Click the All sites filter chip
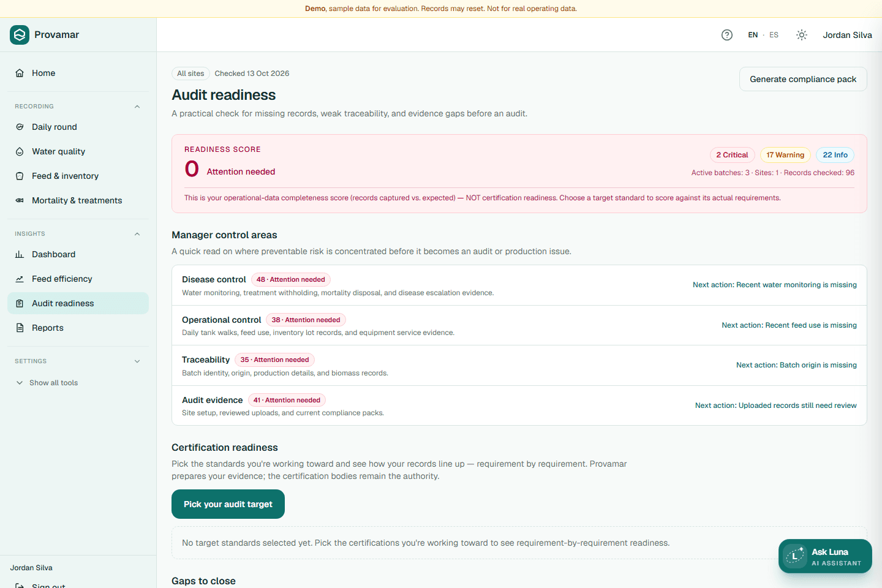 pyautogui.click(x=190, y=73)
